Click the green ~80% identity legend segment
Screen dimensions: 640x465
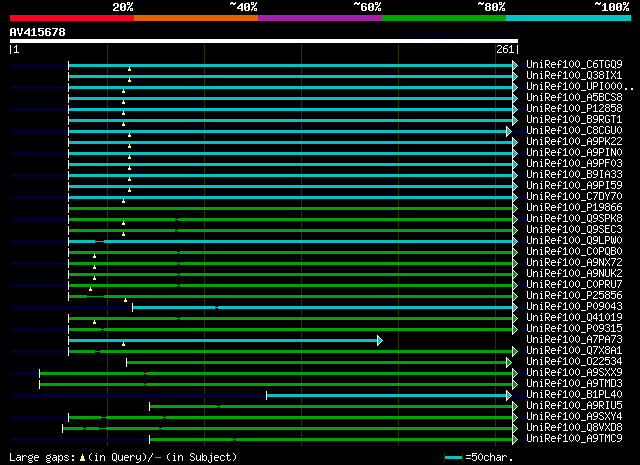(444, 18)
